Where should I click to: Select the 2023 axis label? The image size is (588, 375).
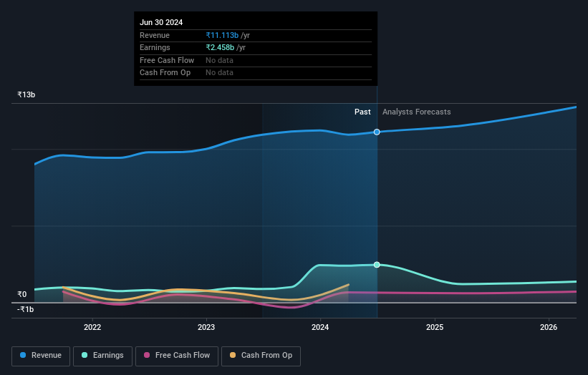pos(206,327)
